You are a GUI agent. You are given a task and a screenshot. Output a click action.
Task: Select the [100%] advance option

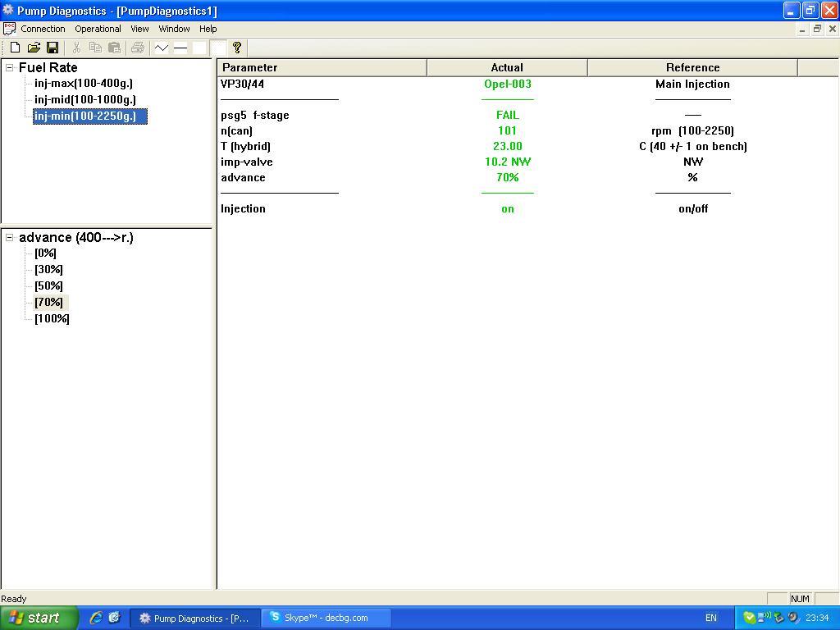(52, 318)
